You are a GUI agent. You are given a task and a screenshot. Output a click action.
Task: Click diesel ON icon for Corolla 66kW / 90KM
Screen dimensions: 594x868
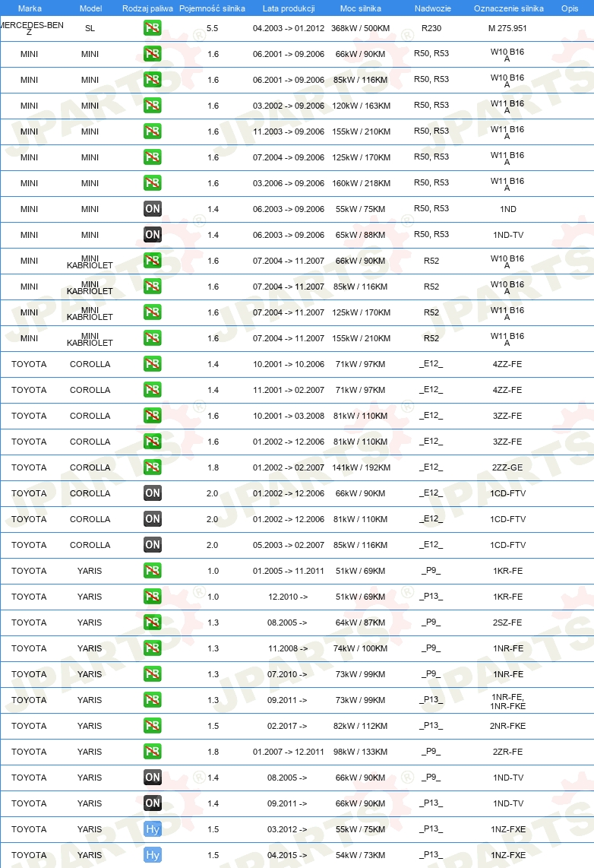coord(153,493)
